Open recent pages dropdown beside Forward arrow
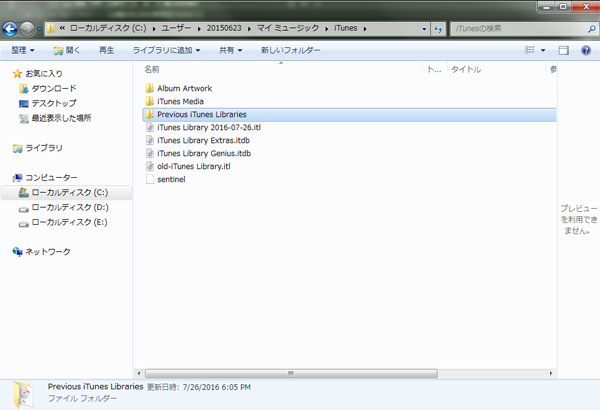This screenshot has width=600, height=410. pos(39,29)
